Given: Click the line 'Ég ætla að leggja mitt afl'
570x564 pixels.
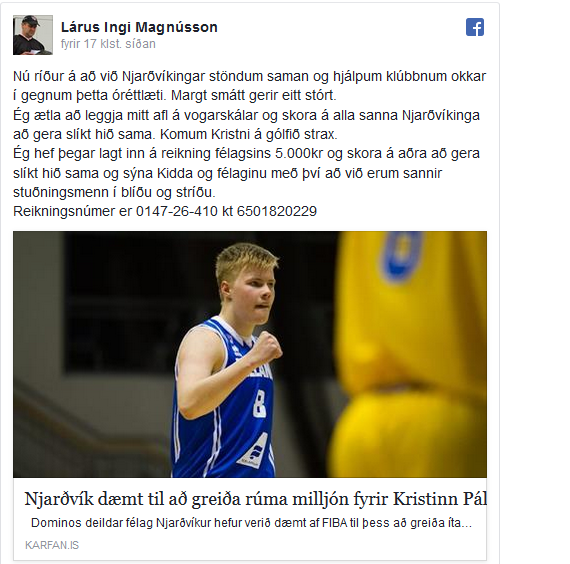Looking at the screenshot, I should tap(246, 115).
